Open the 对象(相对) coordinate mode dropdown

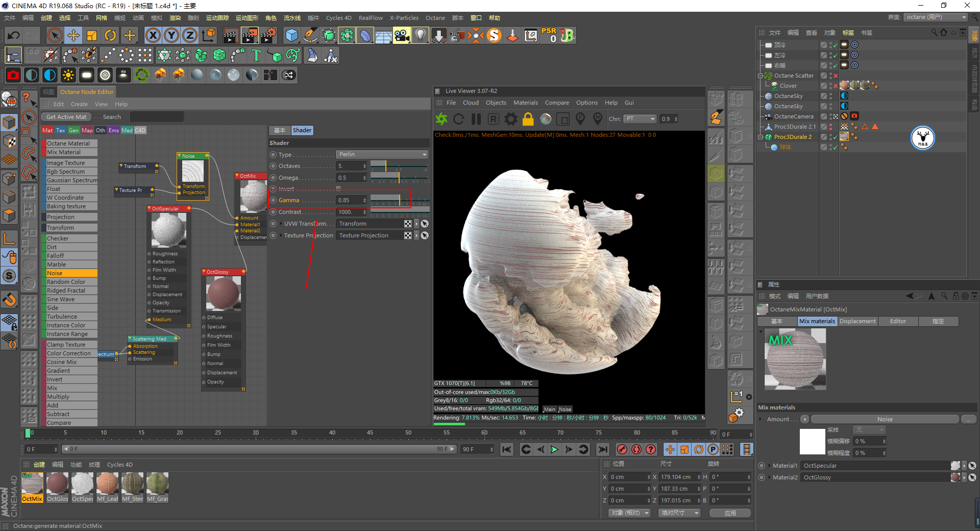click(x=630, y=513)
